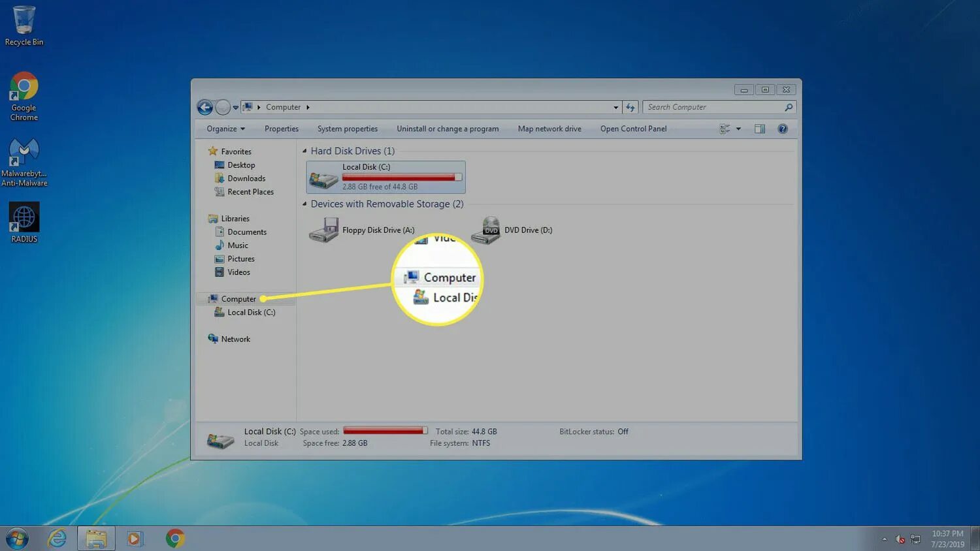Screen dimensions: 980x551
Task: Open System properties from the toolbar
Action: click(x=348, y=129)
